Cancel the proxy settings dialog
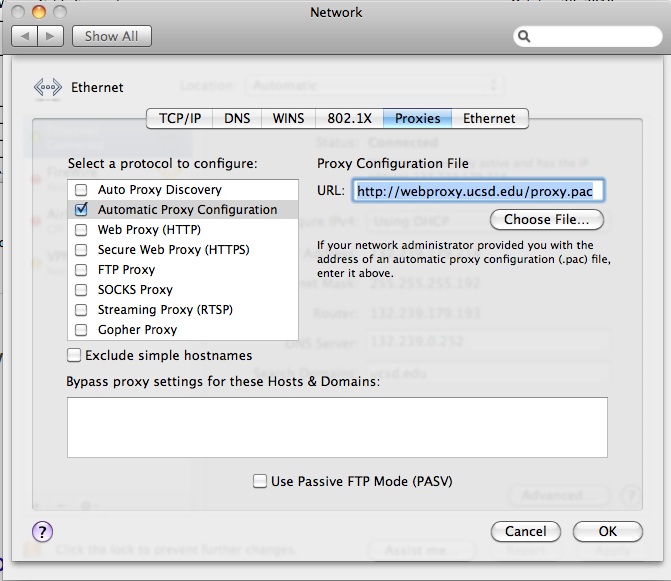The image size is (671, 581). (526, 531)
